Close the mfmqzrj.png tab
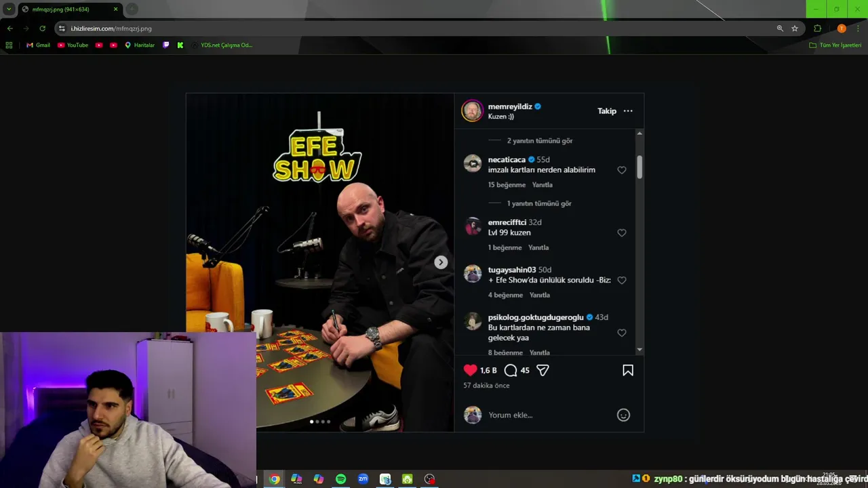The width and height of the screenshot is (868, 488). (x=115, y=9)
